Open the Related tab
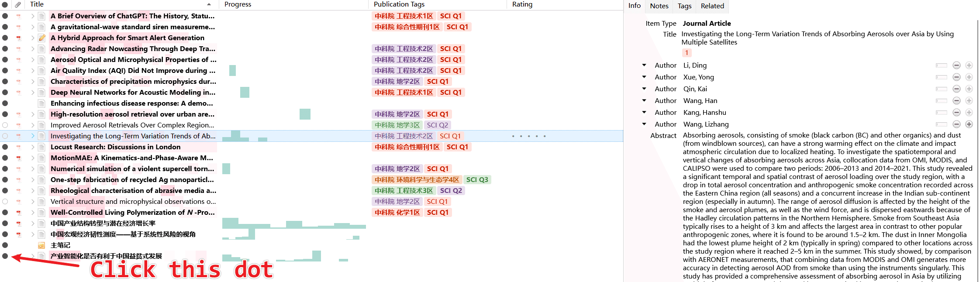The height and width of the screenshot is (282, 980). [712, 6]
